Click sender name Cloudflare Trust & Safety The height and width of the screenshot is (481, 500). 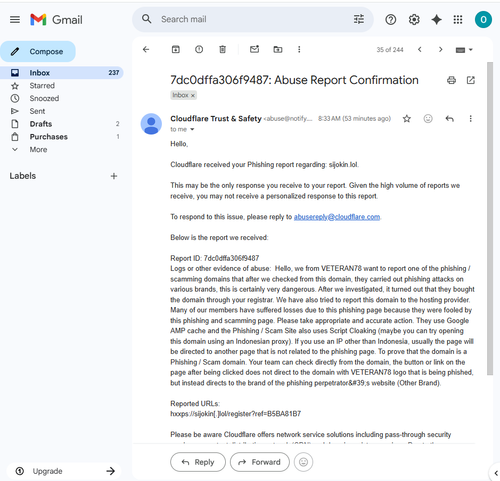(216, 119)
